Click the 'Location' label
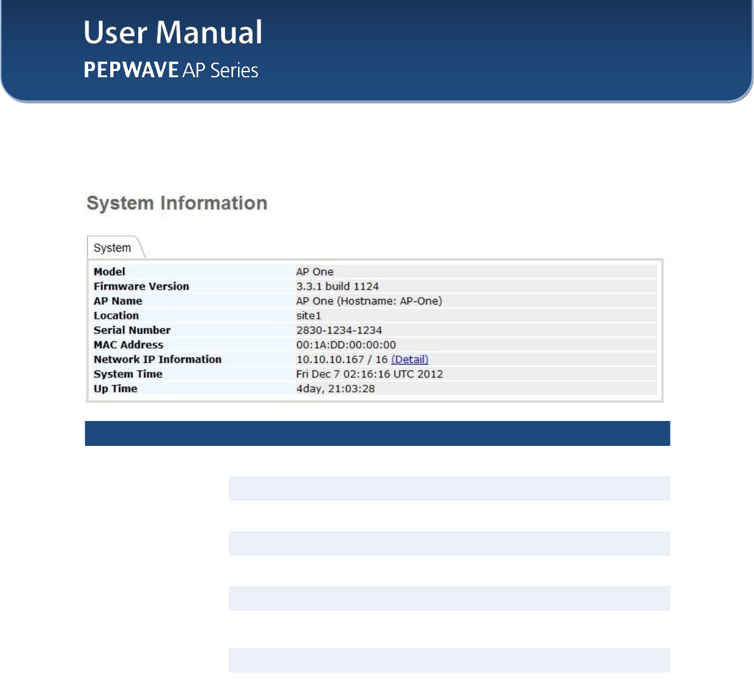 coord(117,316)
